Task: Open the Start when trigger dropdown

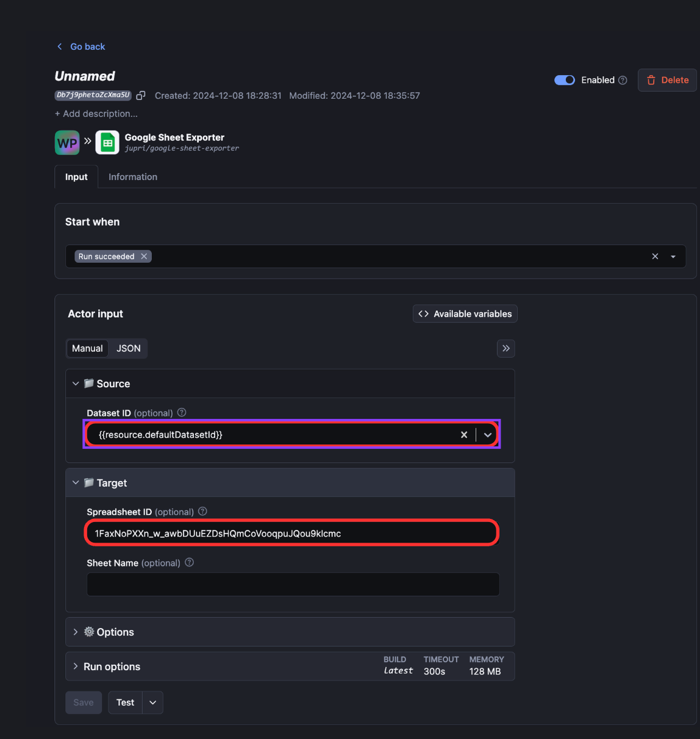Action: 673,256
